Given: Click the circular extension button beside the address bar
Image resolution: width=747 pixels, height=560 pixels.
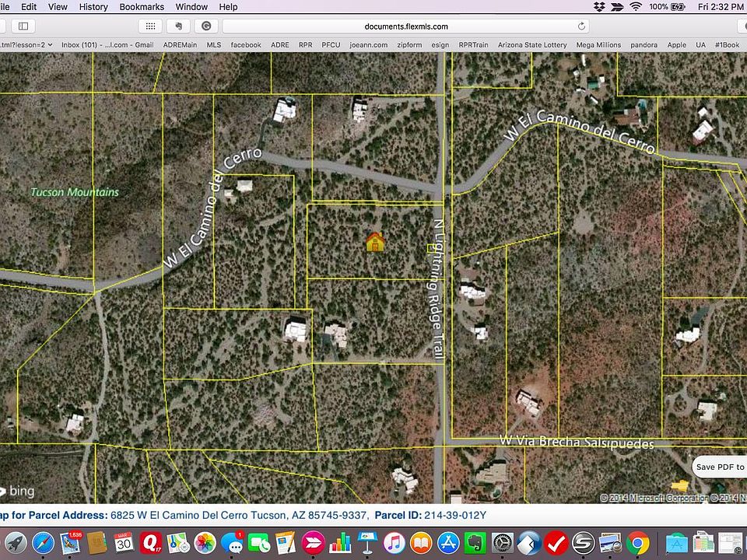Looking at the screenshot, I should pyautogui.click(x=206, y=26).
